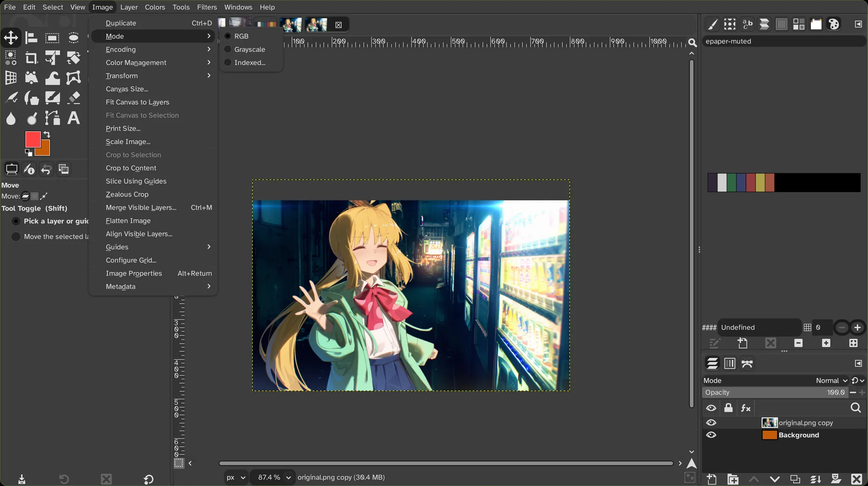Viewport: 868px width, 486px height.
Task: Toggle the fx effects column header
Action: point(746,408)
